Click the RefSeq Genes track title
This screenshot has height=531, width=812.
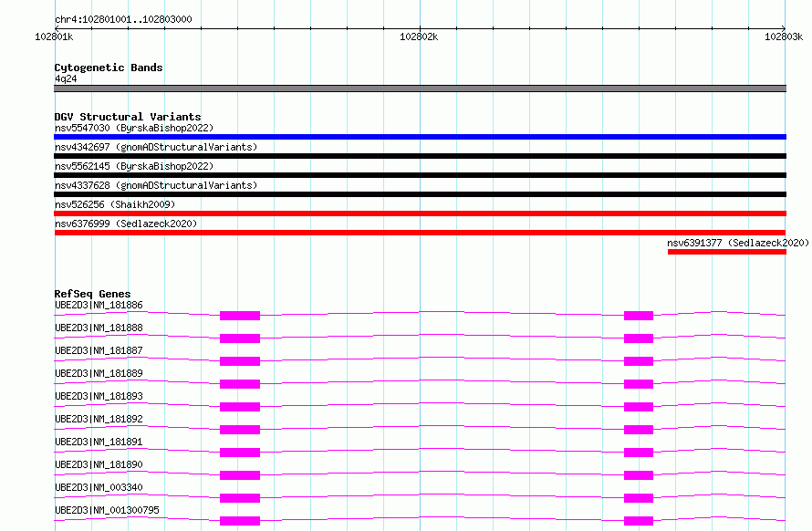(x=92, y=294)
